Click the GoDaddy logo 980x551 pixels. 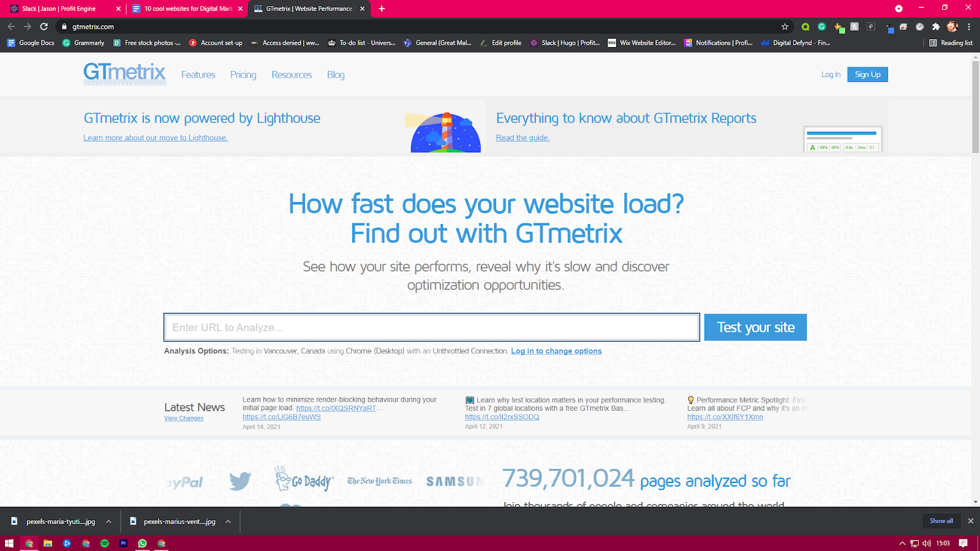[x=304, y=479]
